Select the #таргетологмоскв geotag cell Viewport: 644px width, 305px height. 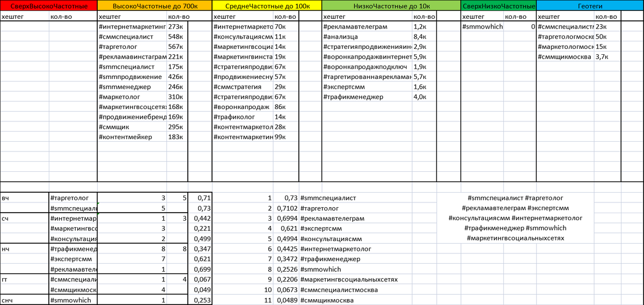tap(565, 37)
